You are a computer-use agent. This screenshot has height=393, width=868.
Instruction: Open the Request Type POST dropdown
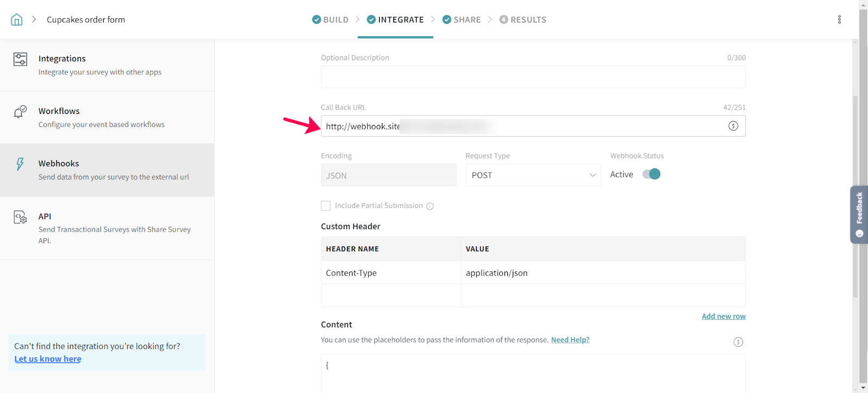(533, 175)
